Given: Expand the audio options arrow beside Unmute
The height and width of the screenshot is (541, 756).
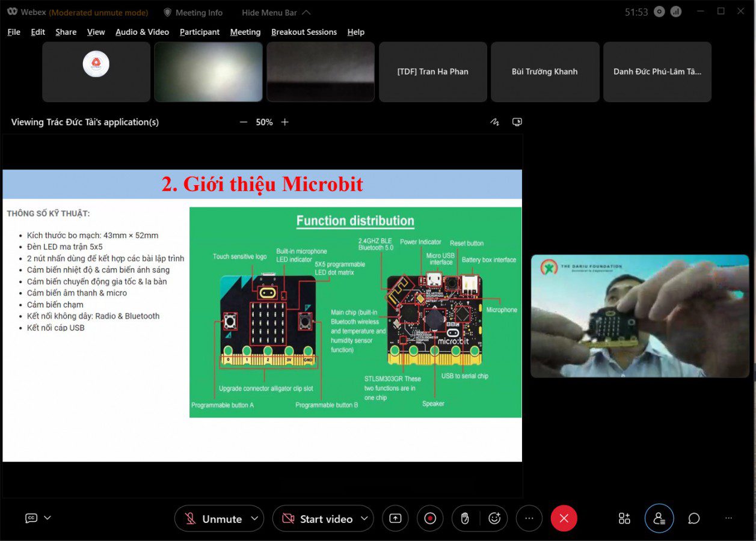Looking at the screenshot, I should [x=254, y=518].
